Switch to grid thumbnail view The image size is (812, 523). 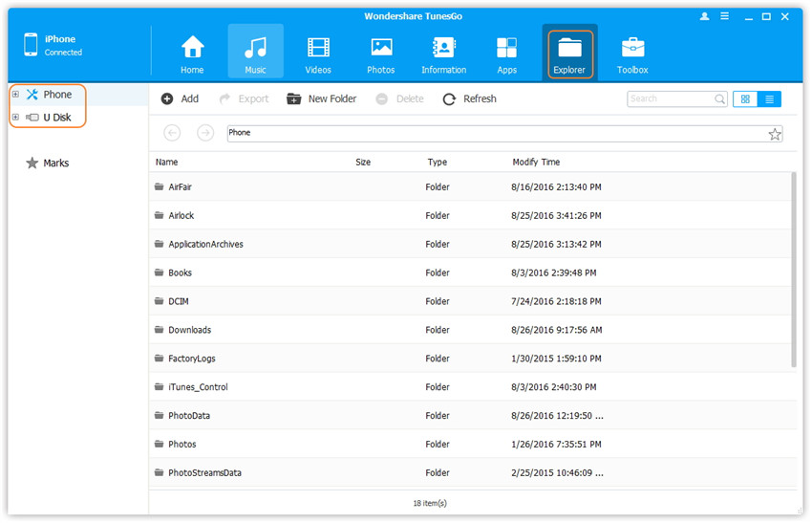click(745, 98)
